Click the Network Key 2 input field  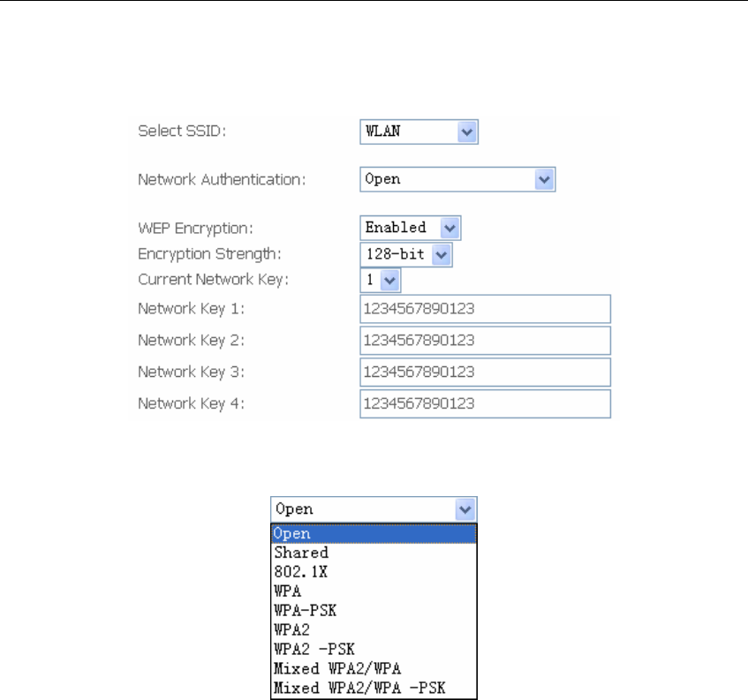(485, 341)
